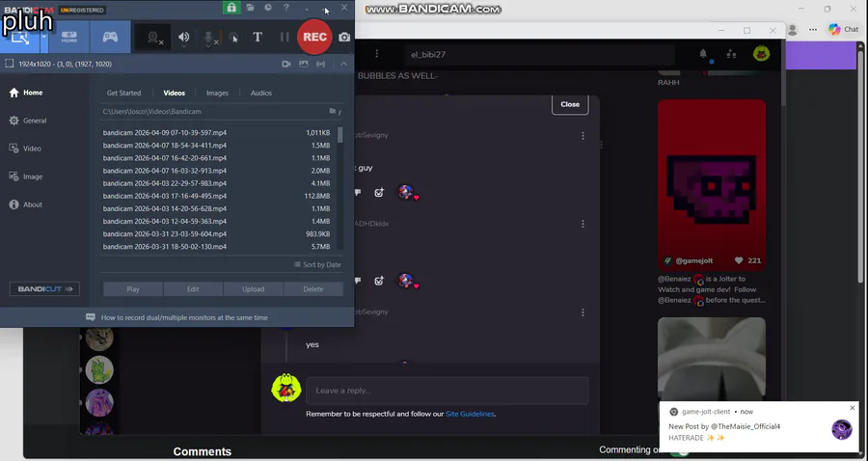The height and width of the screenshot is (461, 868).
Task: Toggle the mouse cursor effect icon
Action: [x=234, y=38]
